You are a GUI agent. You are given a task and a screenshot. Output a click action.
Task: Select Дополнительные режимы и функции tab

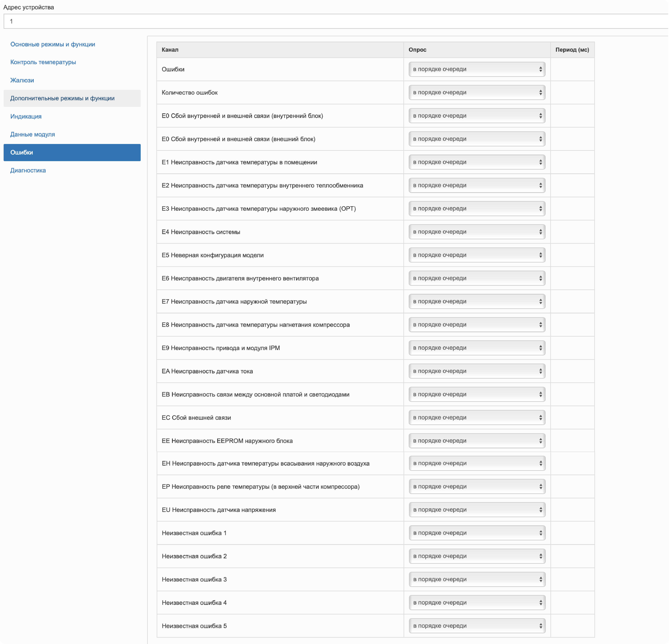(63, 98)
